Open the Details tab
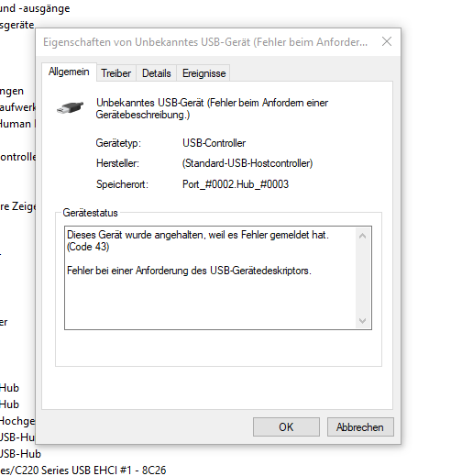This screenshot has height=476, width=451. (x=157, y=73)
